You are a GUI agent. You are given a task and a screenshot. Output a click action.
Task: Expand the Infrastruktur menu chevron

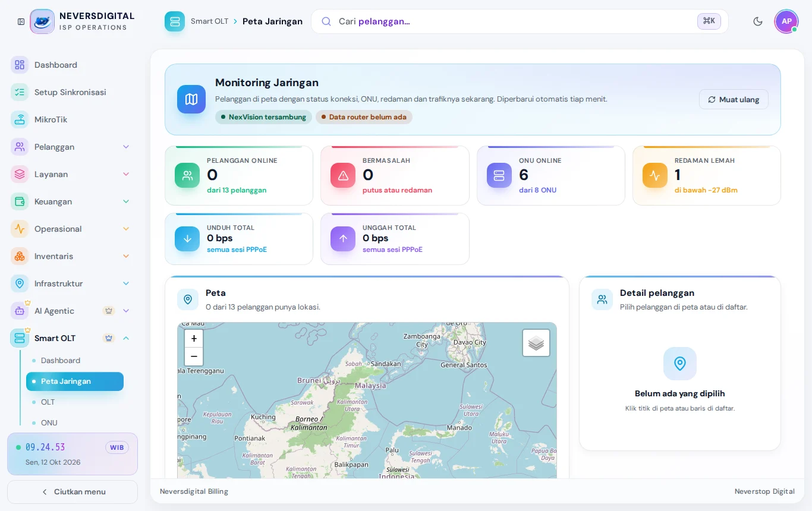point(126,283)
